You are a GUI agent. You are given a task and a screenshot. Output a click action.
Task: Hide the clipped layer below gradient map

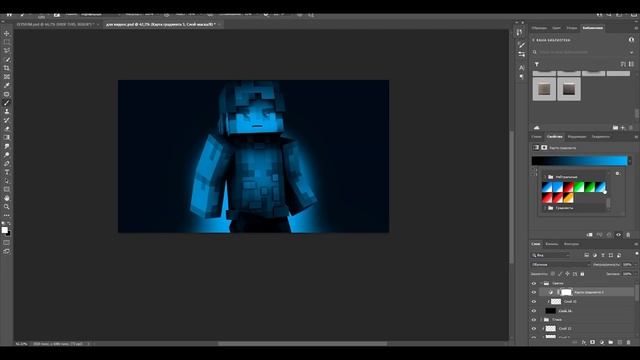534,302
